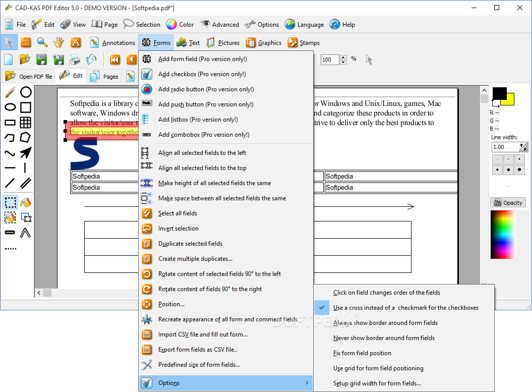
Task: Choose Import CSV file and fill out form
Action: point(226,334)
